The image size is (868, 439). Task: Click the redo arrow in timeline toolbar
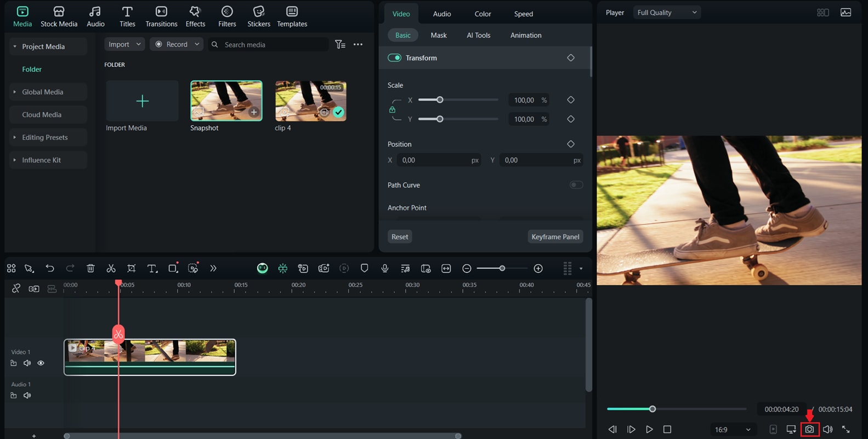pos(70,268)
